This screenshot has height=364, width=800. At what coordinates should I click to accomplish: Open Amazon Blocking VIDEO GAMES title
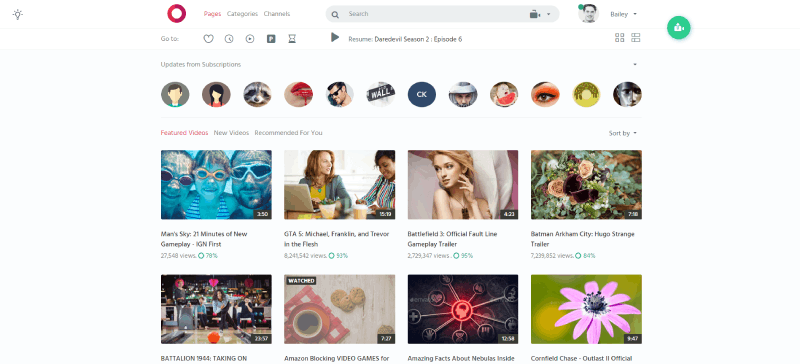(x=337, y=359)
